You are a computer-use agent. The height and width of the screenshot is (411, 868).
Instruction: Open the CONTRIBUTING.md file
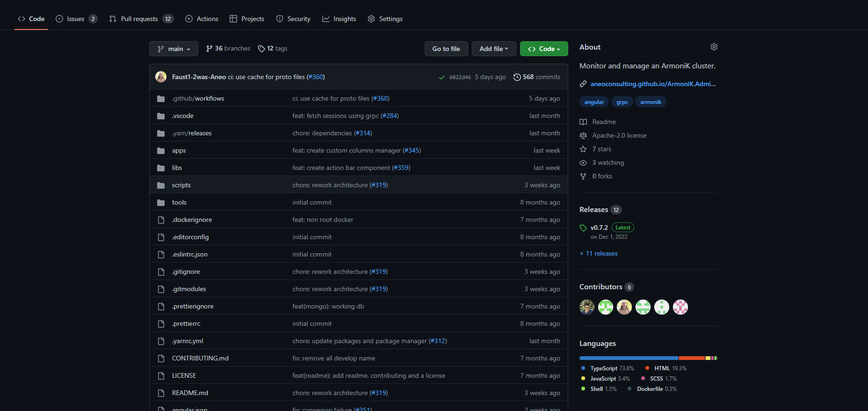[200, 359]
